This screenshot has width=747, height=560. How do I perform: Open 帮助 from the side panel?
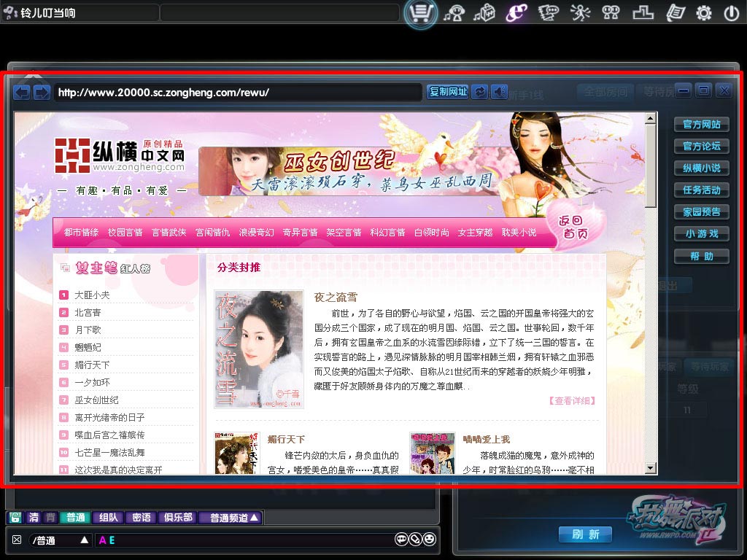[x=701, y=256]
